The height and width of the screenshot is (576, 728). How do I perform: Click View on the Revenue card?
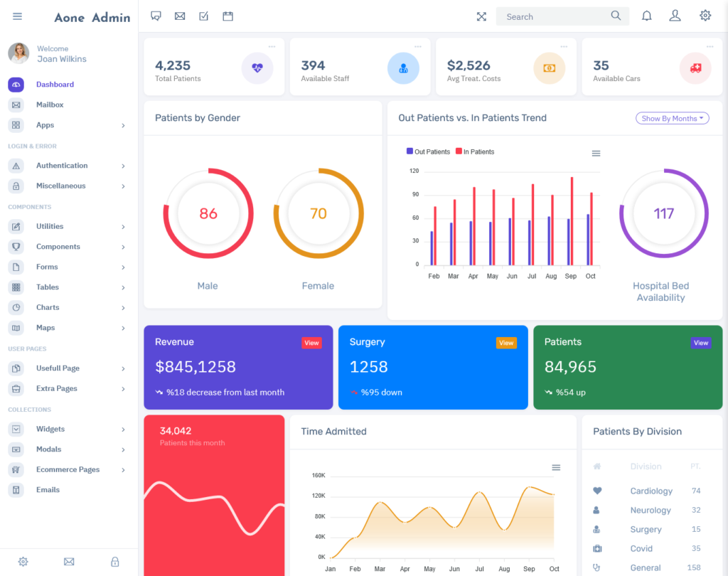click(x=311, y=342)
